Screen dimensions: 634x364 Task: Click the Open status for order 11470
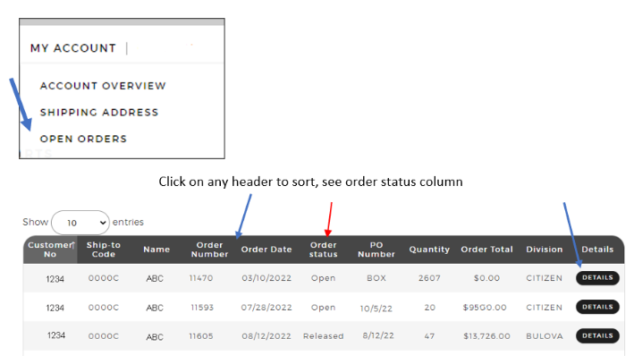click(323, 278)
